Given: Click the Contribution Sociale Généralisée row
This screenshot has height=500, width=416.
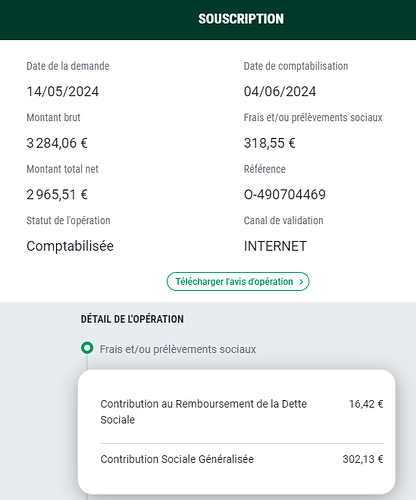Looking at the screenshot, I should pos(242,459).
